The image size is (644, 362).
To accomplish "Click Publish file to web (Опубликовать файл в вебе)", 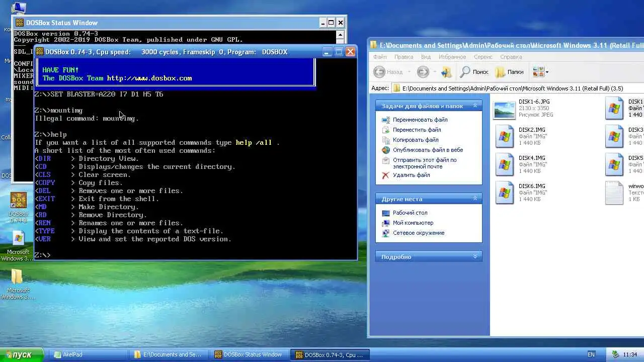I will click(428, 150).
